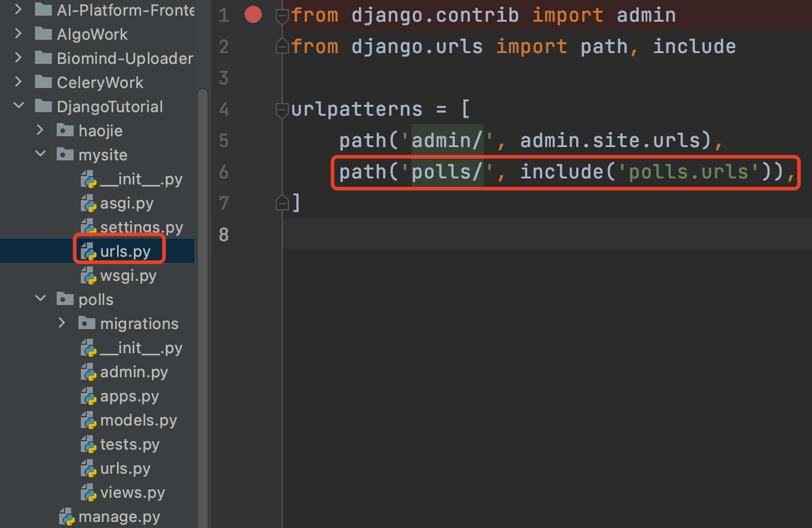Click the mysite package folder icon
This screenshot has height=528, width=812.
[x=65, y=154]
